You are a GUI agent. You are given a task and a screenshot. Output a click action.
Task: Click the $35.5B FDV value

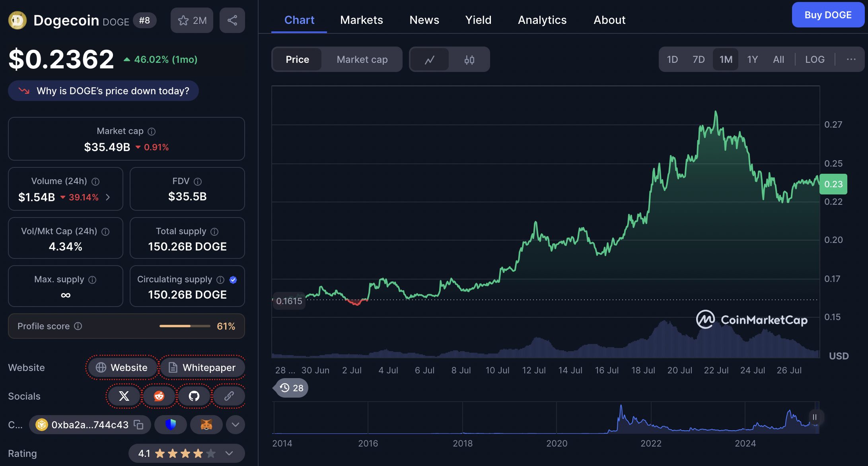click(187, 196)
